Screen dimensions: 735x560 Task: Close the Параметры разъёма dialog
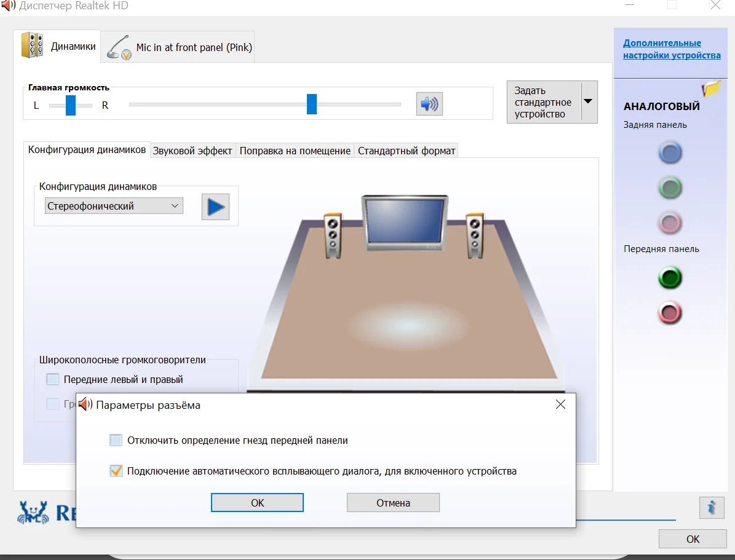point(560,404)
